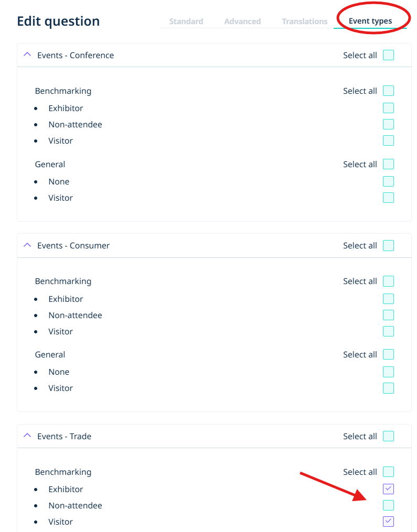Screen dimensions: 417x532
Task: Open the Advanced tab
Action: (x=242, y=21)
